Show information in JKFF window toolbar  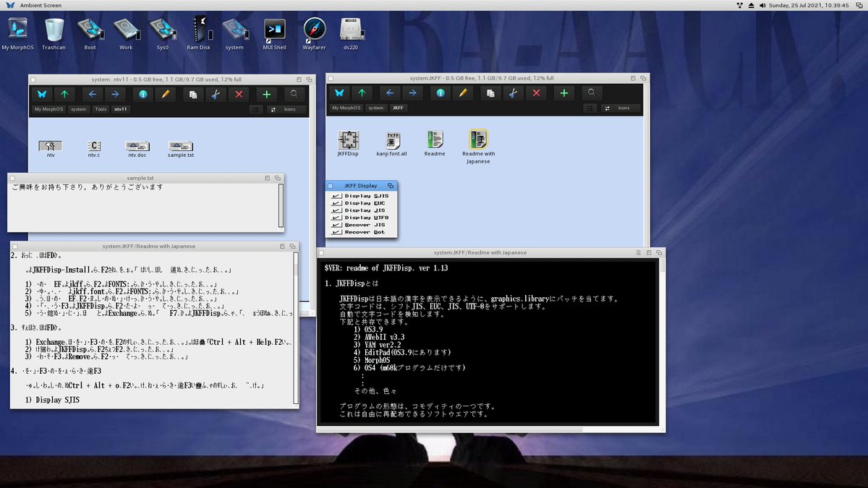point(440,93)
